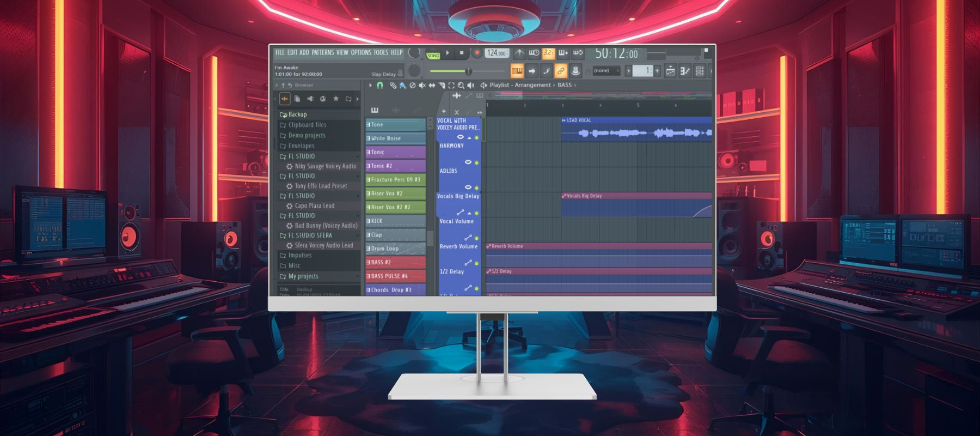980x436 pixels.
Task: Select the mute tool in playlist toolbar
Action: (422, 85)
